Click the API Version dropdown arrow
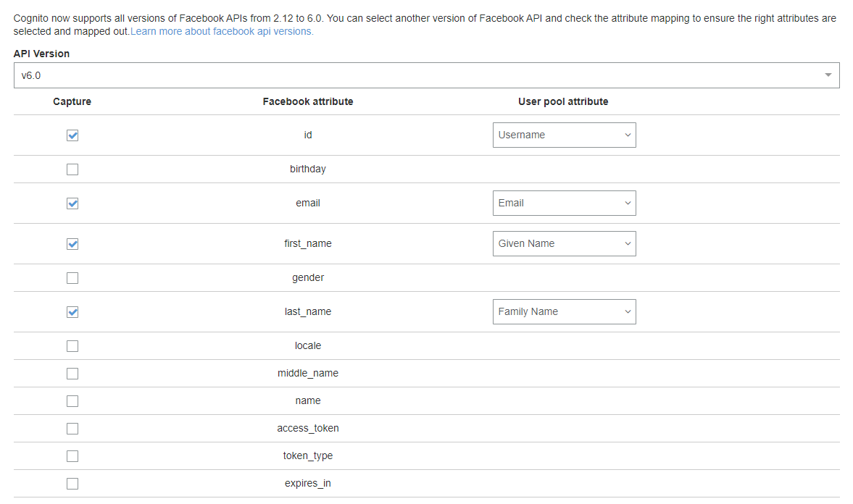This screenshot has height=504, width=853. coord(828,75)
